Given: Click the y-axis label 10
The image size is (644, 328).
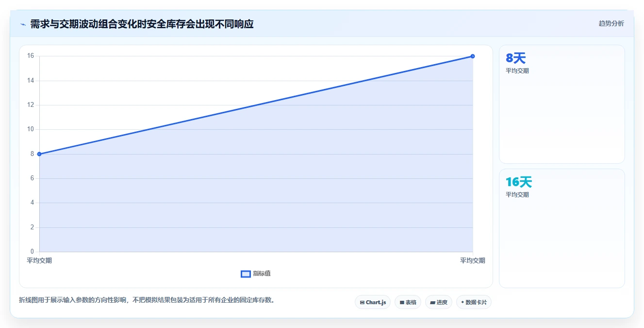Looking at the screenshot, I should pos(31,129).
